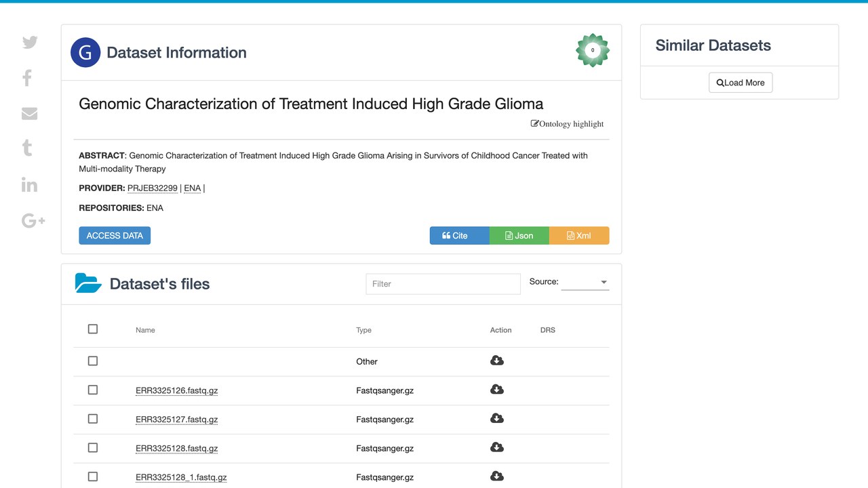Focus the files Filter input field
The image size is (868, 488).
[x=443, y=284]
